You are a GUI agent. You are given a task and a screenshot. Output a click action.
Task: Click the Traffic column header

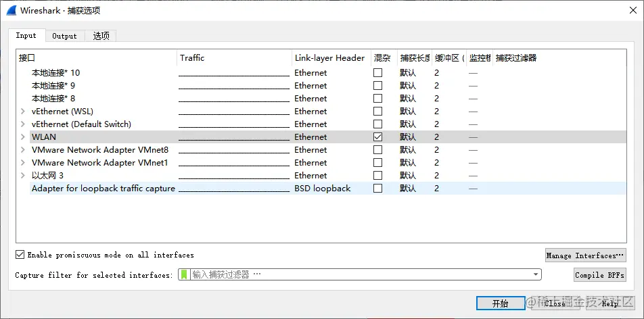[x=235, y=58]
